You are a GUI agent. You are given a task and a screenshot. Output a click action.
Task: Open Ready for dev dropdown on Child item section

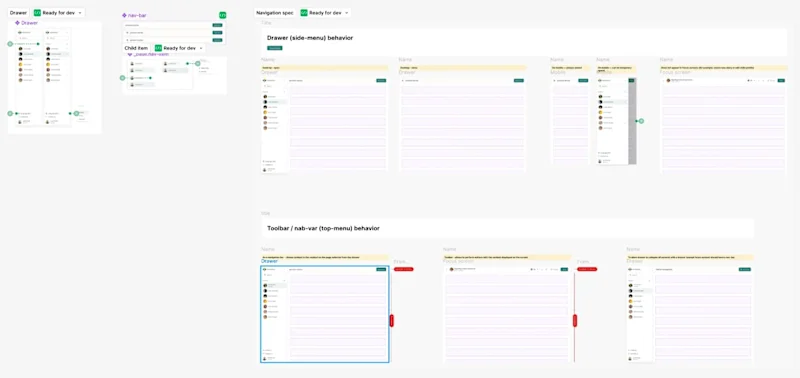201,48
